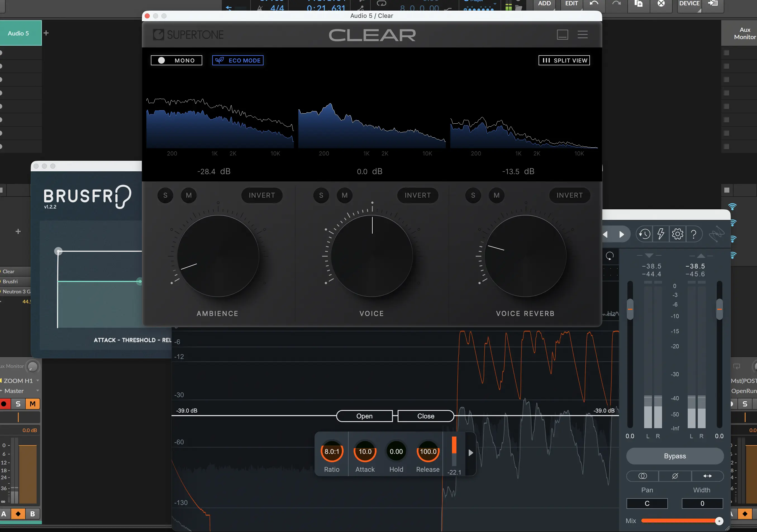Click the SPLIT VIEW button
Screen dimensions: 757x532
tap(564, 60)
